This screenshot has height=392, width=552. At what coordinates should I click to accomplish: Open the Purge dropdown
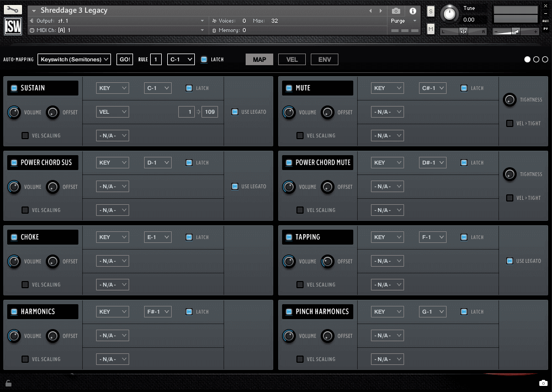(x=402, y=20)
